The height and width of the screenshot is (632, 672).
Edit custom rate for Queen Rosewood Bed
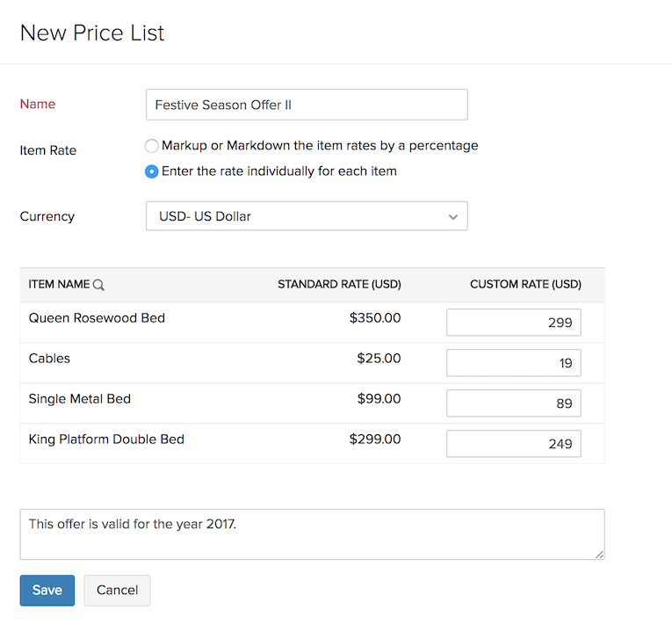point(513,323)
